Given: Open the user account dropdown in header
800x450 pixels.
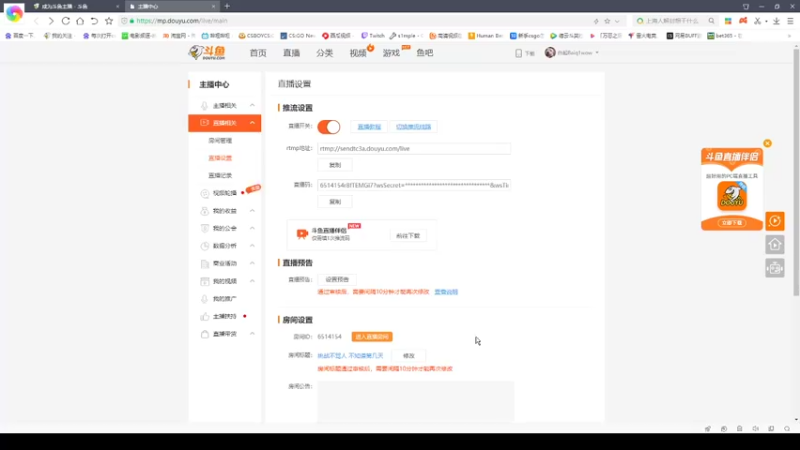Looking at the screenshot, I should (x=597, y=53).
